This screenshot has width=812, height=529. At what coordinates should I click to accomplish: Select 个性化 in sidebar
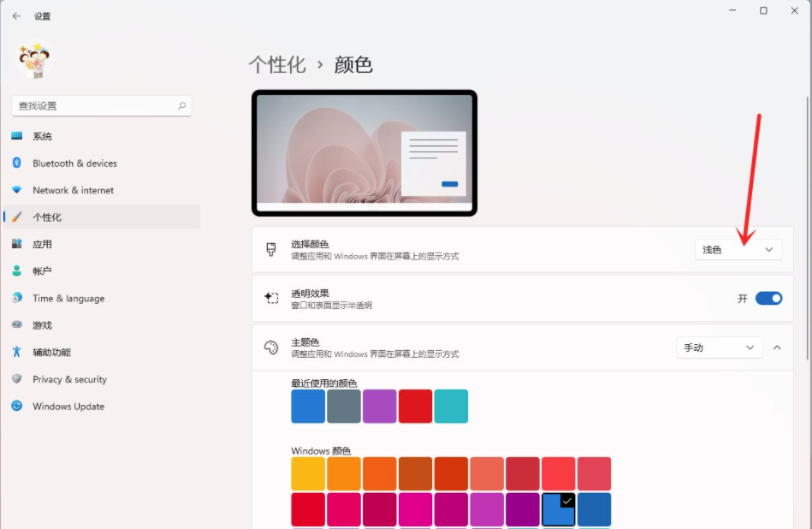(x=102, y=217)
